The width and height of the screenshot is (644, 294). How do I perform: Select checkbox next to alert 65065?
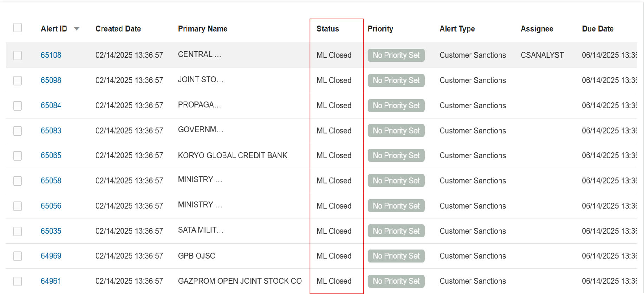click(x=18, y=156)
